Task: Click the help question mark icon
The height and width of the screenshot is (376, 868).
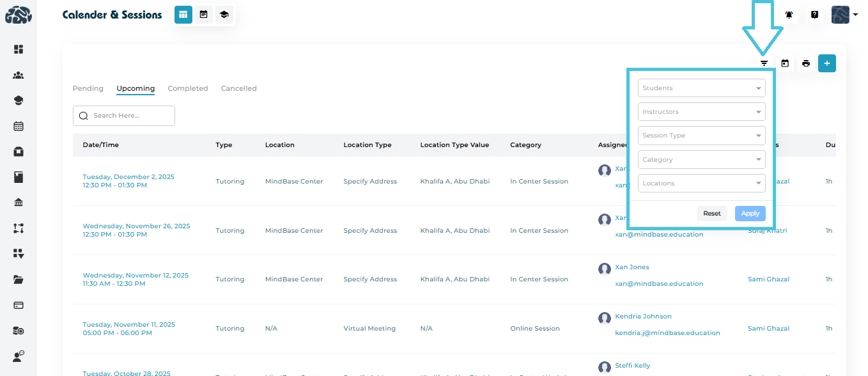Action: pos(814,15)
